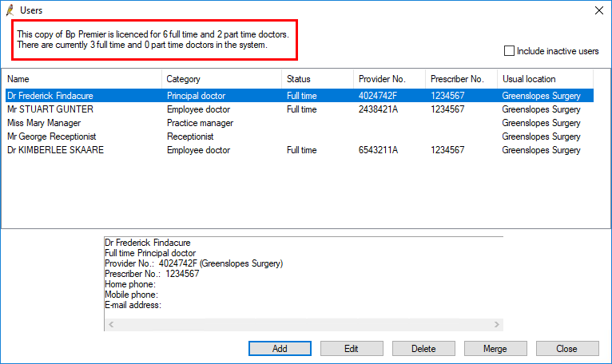The width and height of the screenshot is (612, 364).
Task: Click provider number 4024742F cell
Action: point(378,96)
